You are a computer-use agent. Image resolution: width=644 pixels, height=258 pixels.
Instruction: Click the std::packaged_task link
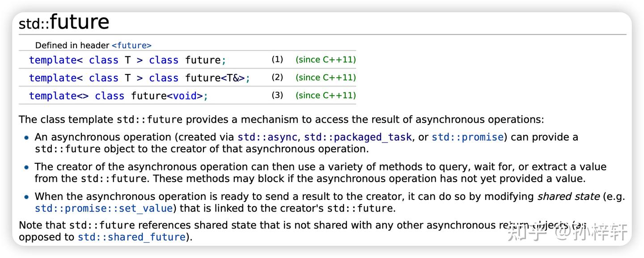[x=358, y=137]
